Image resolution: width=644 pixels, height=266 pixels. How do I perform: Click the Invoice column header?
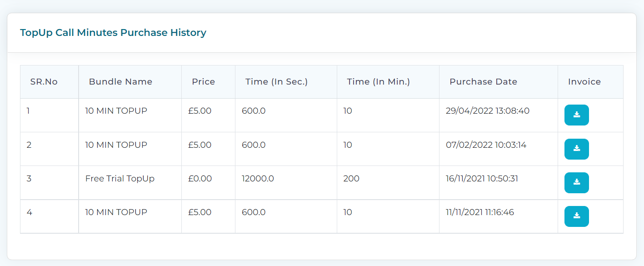point(584,82)
